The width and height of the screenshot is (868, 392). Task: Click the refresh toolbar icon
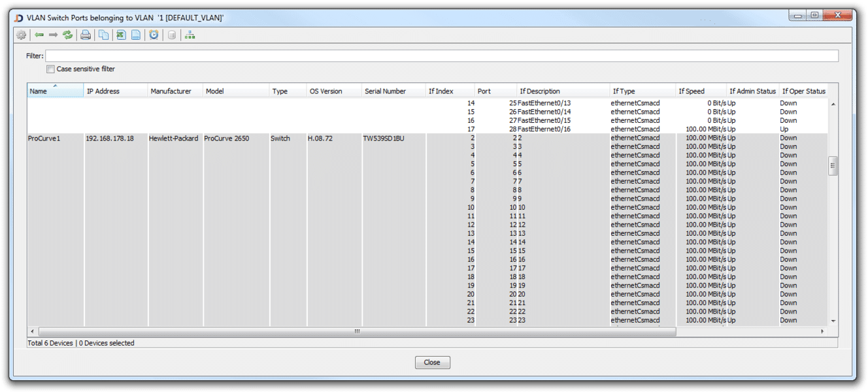[68, 35]
